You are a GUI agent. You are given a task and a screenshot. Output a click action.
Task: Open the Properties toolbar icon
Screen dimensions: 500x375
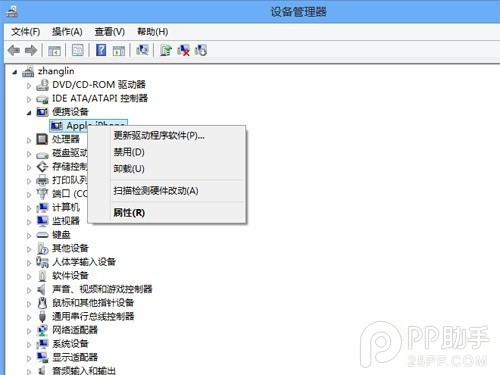tap(78, 50)
